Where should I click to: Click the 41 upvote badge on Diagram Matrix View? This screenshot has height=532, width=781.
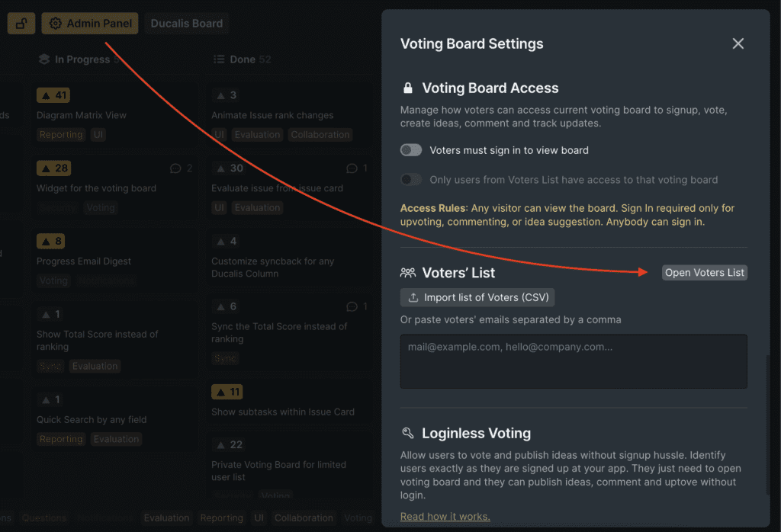pyautogui.click(x=53, y=95)
